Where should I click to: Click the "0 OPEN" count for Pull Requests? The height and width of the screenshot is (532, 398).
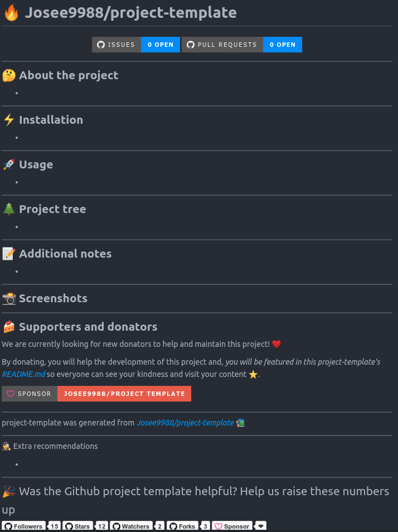coord(283,45)
